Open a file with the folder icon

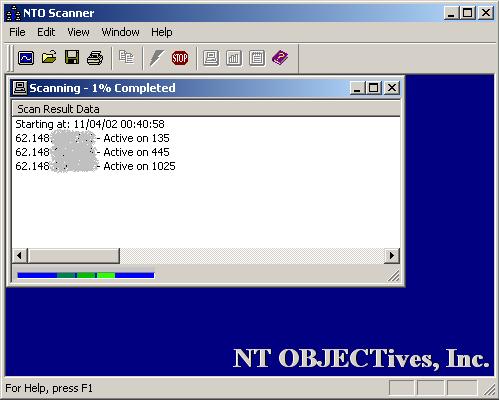(x=49, y=58)
